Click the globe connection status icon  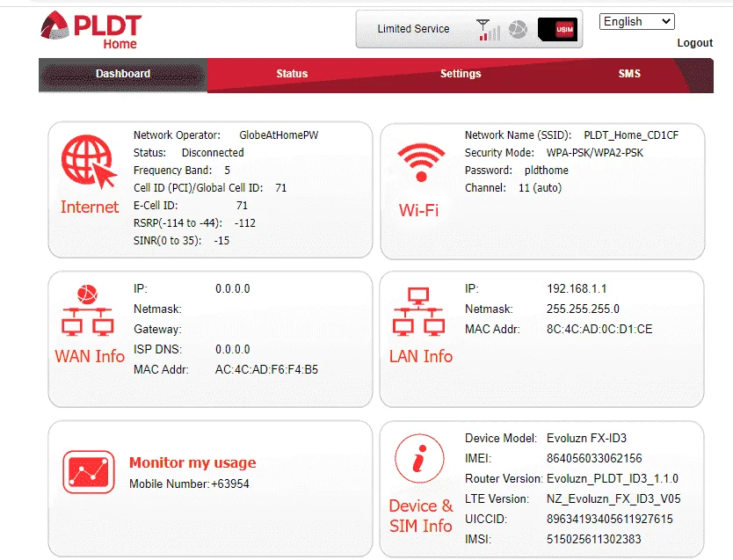pyautogui.click(x=518, y=29)
